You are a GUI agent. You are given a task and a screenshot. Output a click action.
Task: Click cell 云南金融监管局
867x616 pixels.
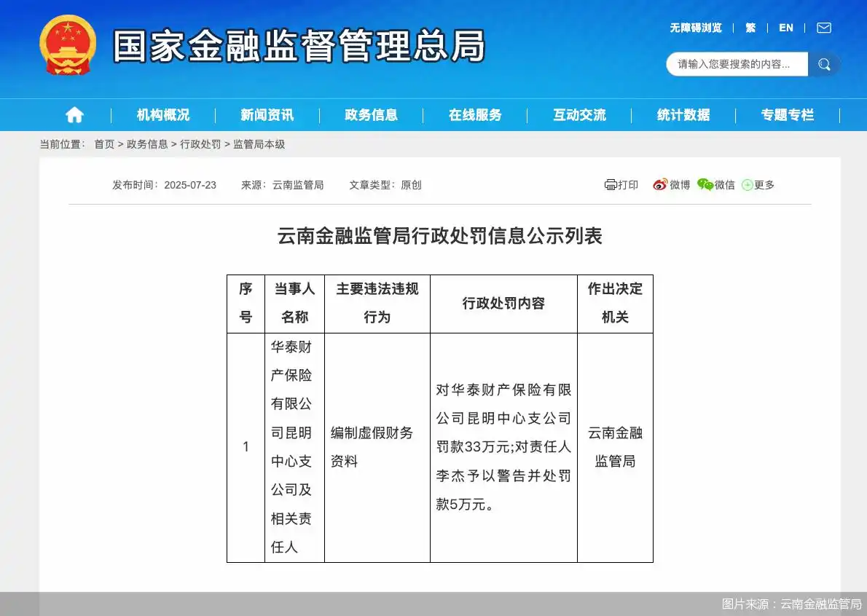pos(615,447)
